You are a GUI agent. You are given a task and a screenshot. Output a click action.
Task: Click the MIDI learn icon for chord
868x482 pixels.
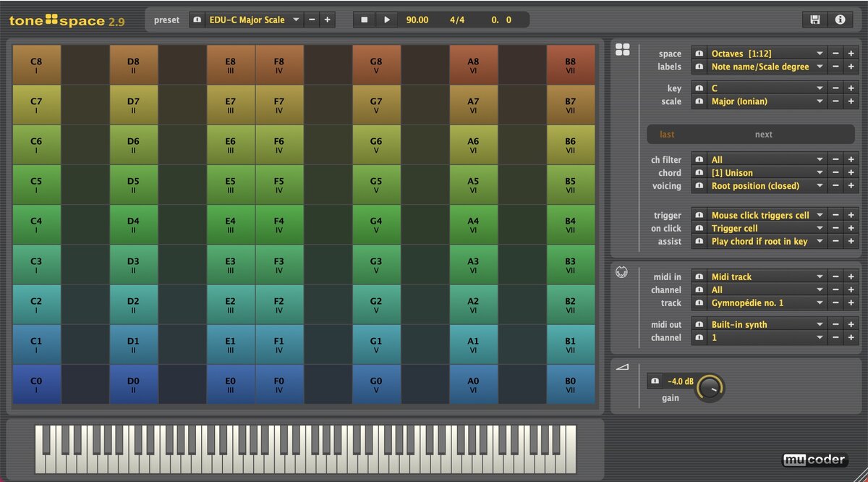point(699,173)
